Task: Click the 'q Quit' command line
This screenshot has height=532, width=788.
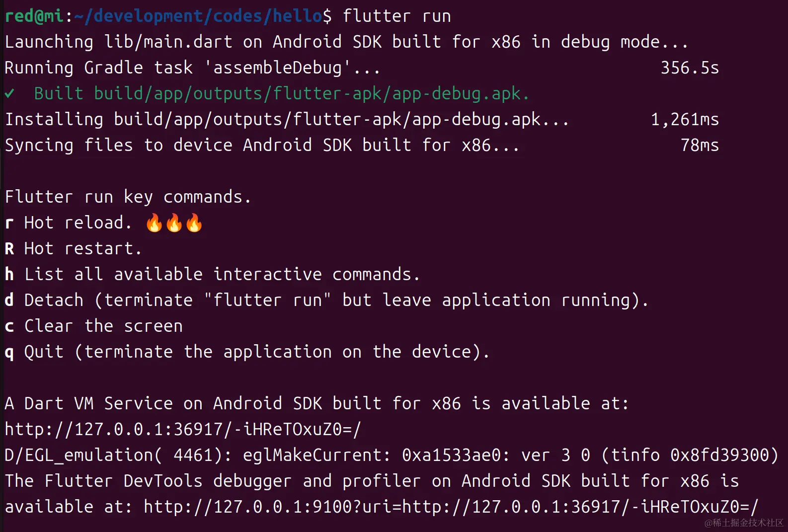Action: tap(247, 352)
